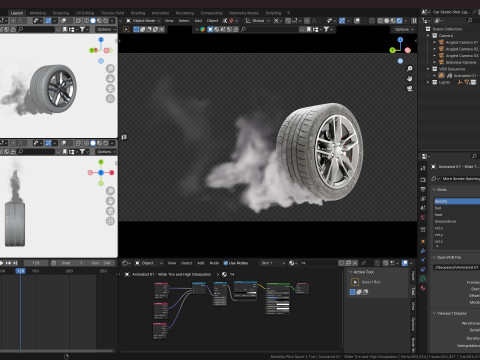Open the Layout workspace tab
The image size is (480, 360).
16,13
